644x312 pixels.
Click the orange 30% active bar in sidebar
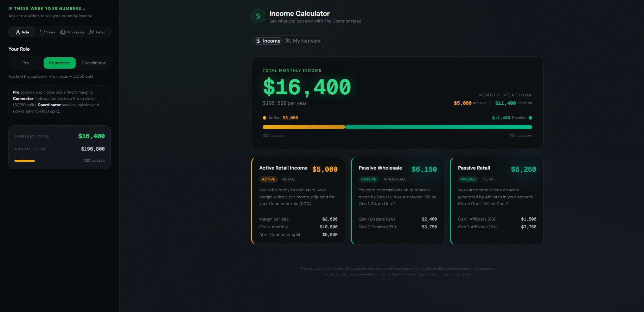(25, 161)
